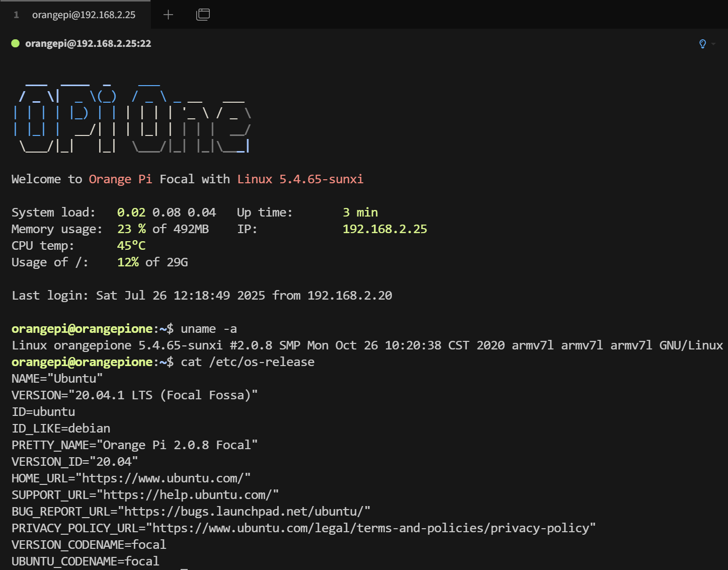
Task: Click the PRIVACY_POLICY_URL link text
Action: [371, 528]
